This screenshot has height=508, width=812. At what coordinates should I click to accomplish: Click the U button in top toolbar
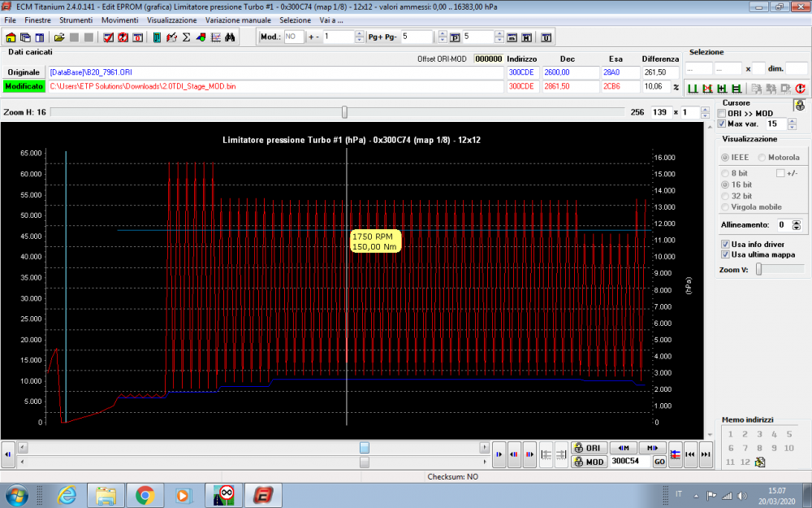coord(546,37)
